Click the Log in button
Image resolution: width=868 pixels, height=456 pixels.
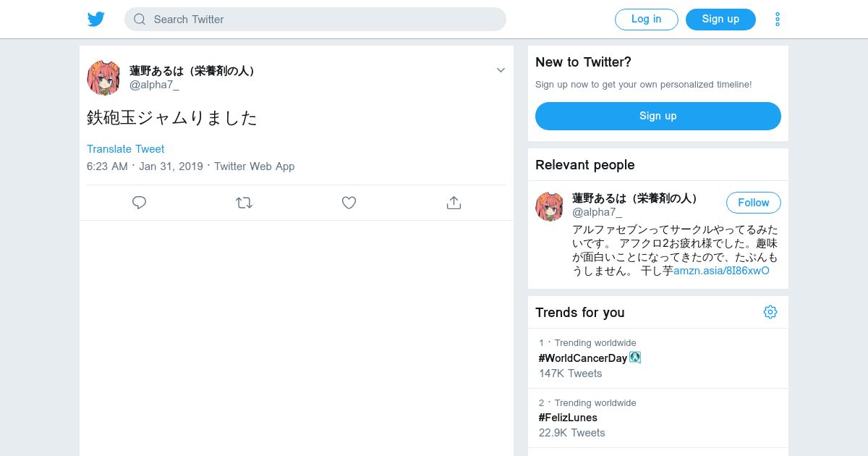point(646,20)
